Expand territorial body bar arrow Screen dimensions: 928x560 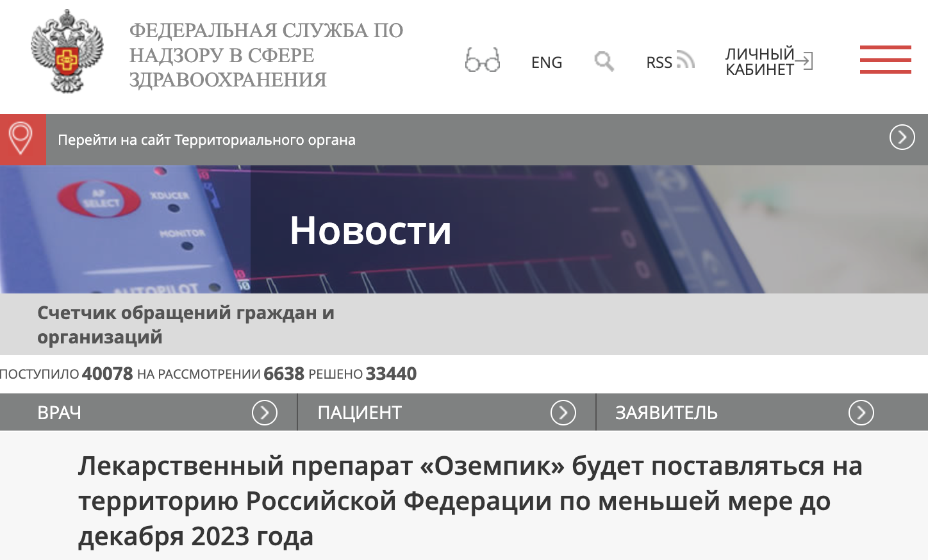(x=902, y=137)
